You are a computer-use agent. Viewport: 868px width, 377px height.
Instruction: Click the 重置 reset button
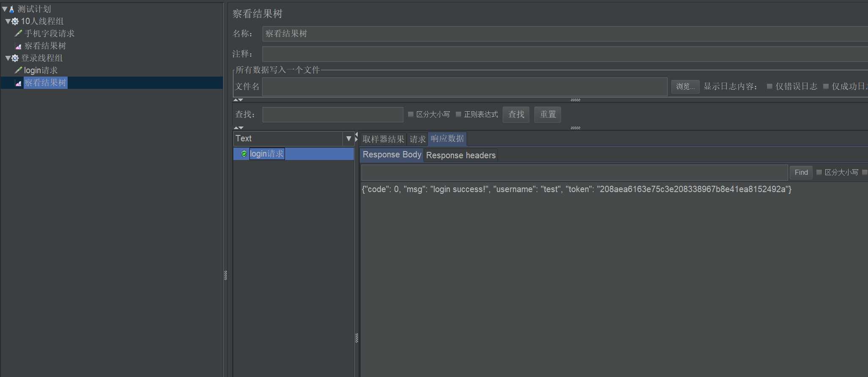[x=548, y=114]
